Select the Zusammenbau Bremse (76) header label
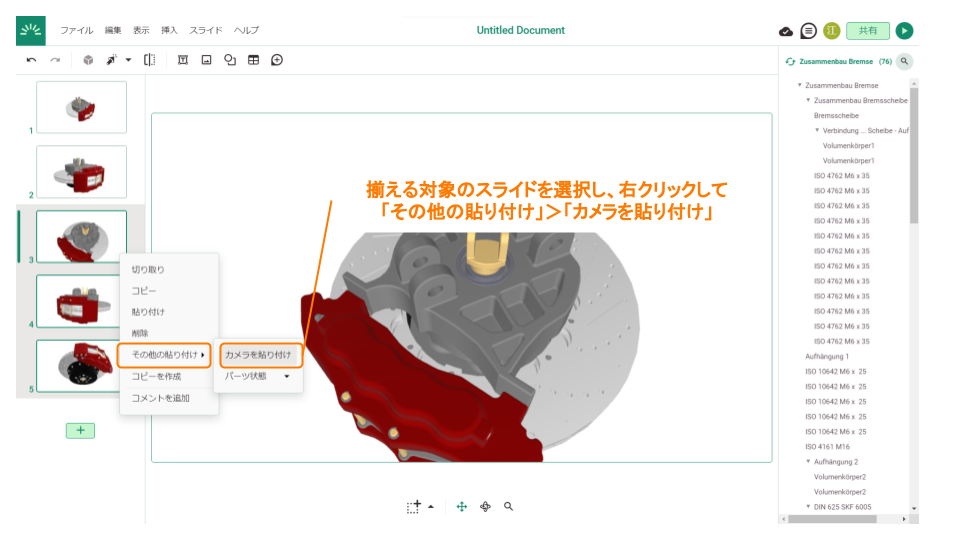The height and width of the screenshot is (540, 960). point(846,62)
